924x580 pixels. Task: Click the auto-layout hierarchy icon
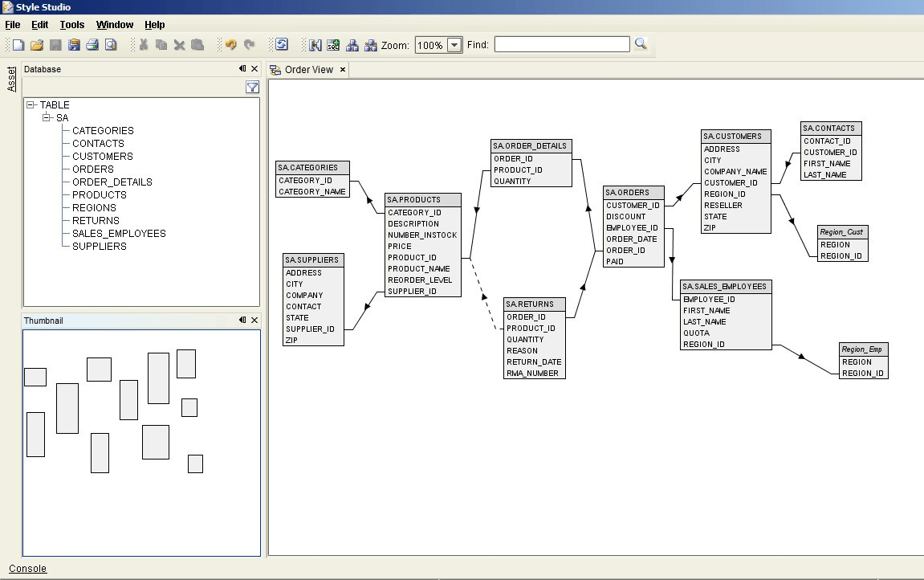coord(352,45)
